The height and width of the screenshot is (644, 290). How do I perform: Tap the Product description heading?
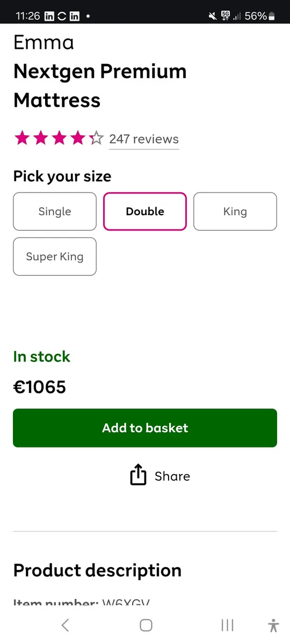[x=97, y=570]
